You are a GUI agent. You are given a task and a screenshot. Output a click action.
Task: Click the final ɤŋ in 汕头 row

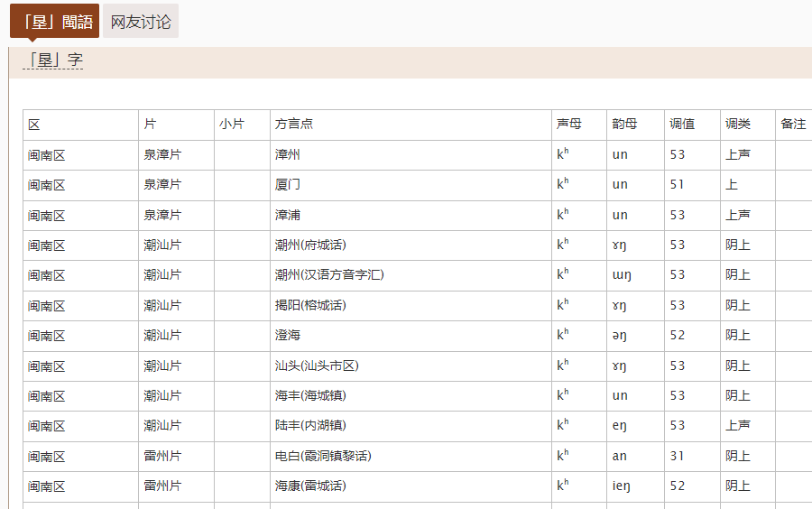click(x=619, y=367)
